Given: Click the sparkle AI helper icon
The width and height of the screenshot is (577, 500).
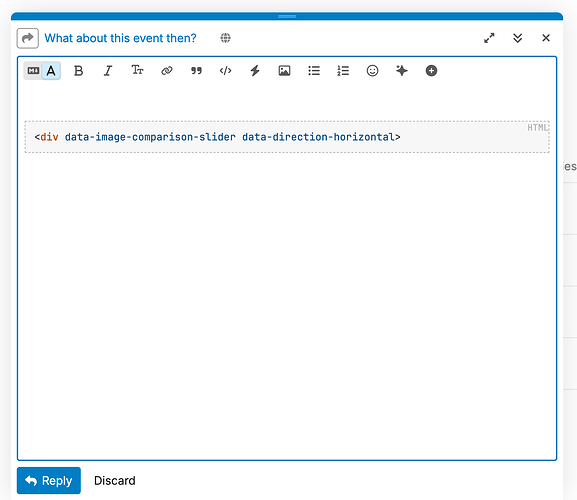Looking at the screenshot, I should 402,71.
